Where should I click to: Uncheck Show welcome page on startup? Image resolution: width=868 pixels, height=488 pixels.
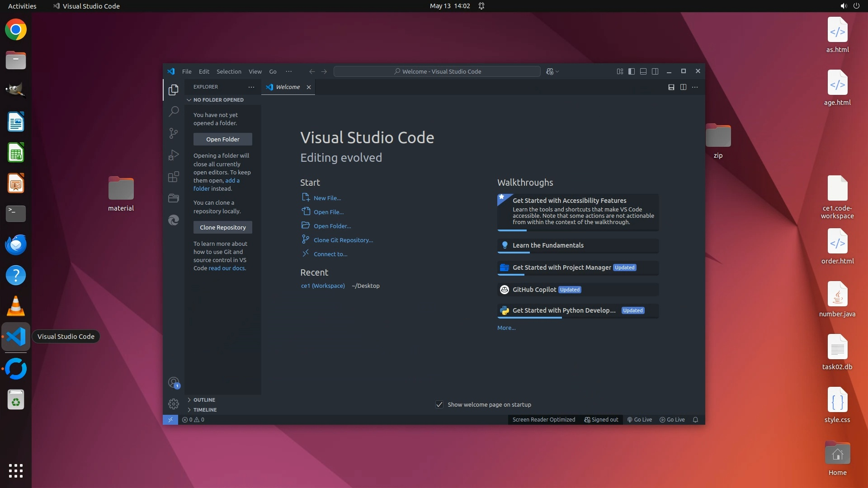(x=439, y=404)
